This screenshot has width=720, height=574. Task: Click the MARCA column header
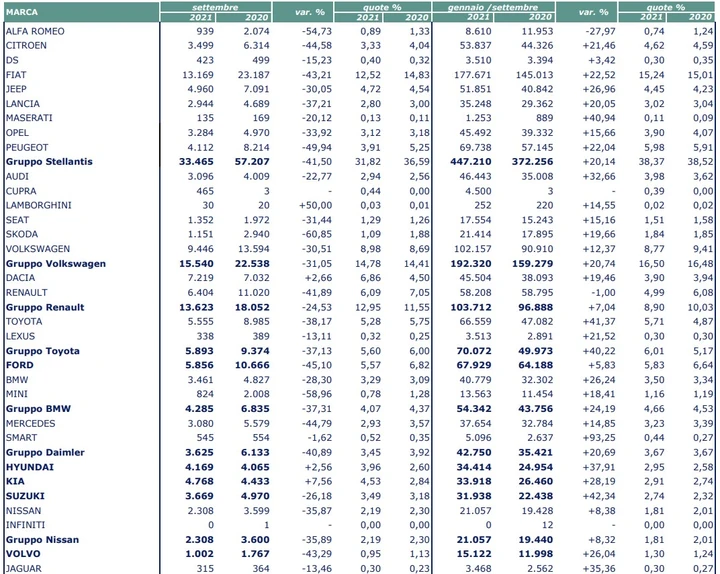pos(22,12)
